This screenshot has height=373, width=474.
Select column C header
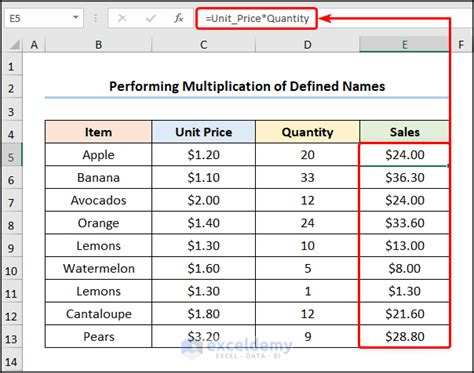coord(204,44)
